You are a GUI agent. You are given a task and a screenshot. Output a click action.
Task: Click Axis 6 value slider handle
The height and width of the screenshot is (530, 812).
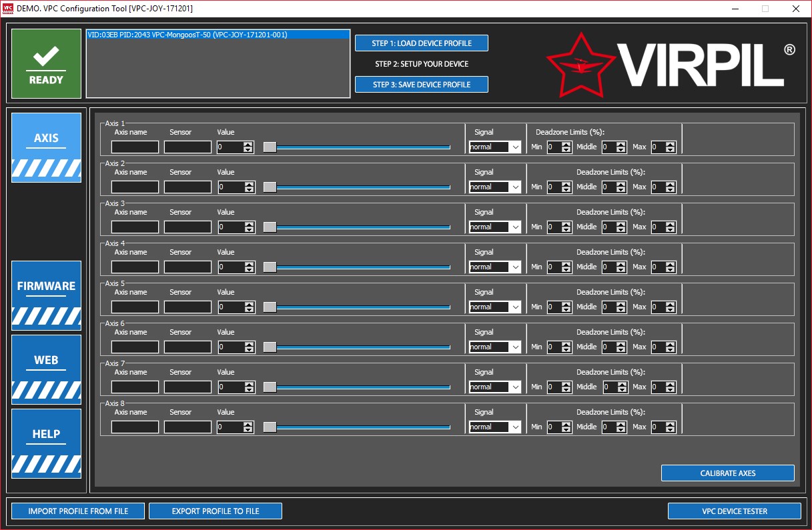[270, 347]
